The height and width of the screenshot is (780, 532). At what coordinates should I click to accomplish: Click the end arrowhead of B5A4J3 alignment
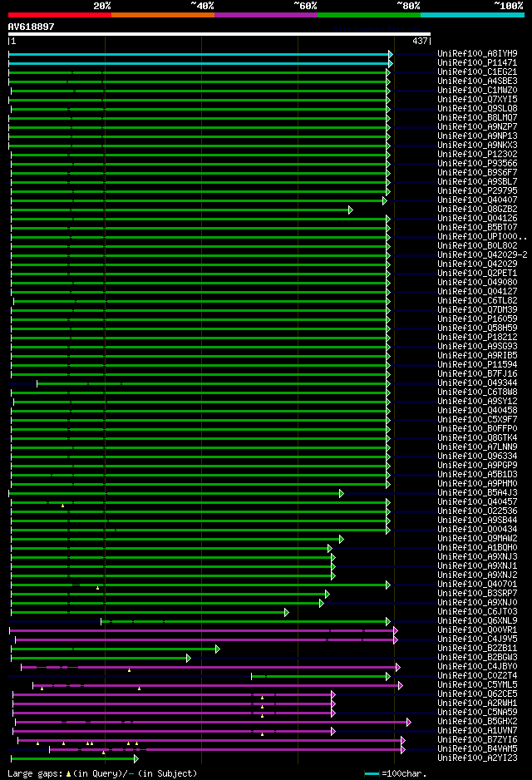tap(341, 493)
